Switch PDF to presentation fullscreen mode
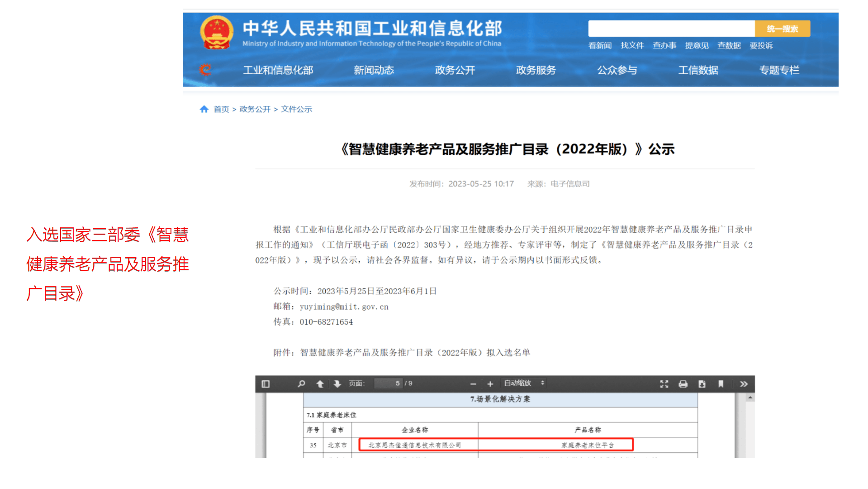This screenshot has width=868, height=489. (x=664, y=384)
